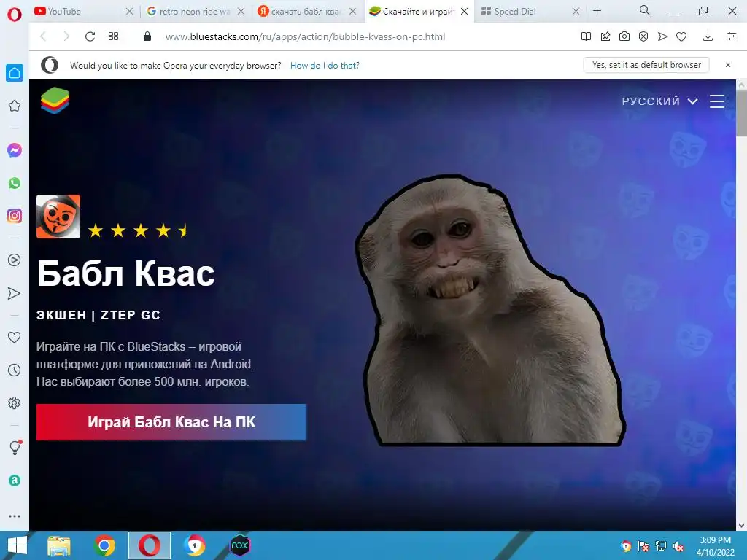Open the downloads arrow icon
Image resolution: width=747 pixels, height=560 pixels.
(708, 36)
